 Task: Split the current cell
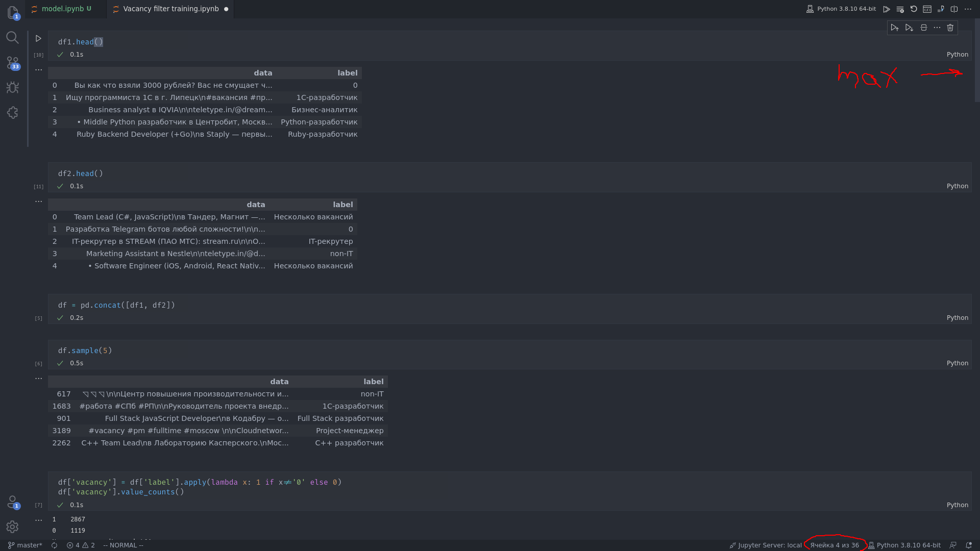click(923, 28)
